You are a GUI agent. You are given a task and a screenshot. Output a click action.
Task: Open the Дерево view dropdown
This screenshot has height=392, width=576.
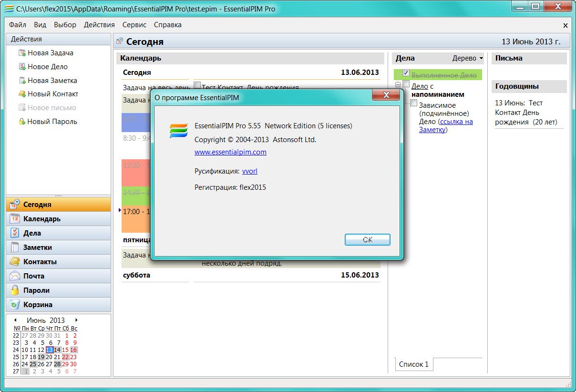pyautogui.click(x=468, y=58)
